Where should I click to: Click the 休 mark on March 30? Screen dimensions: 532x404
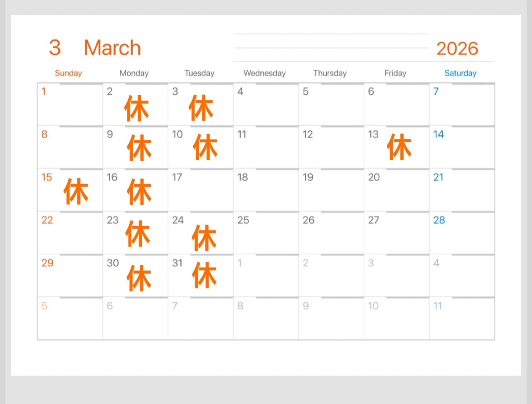coord(139,278)
